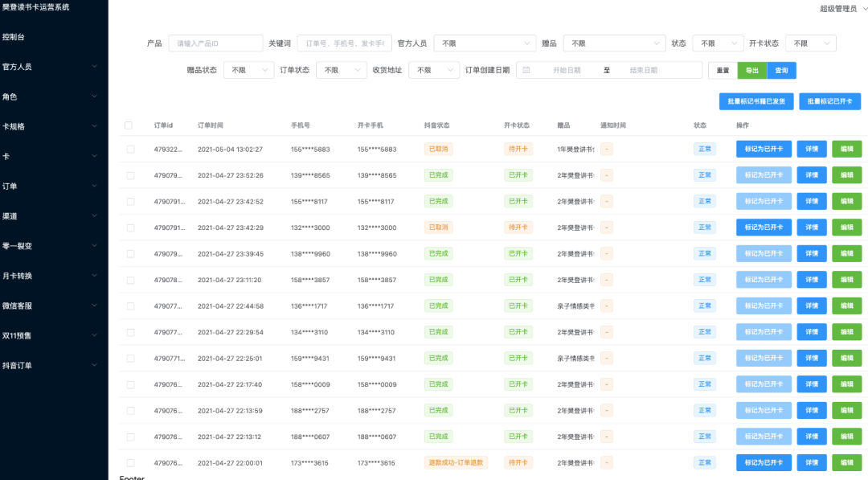
Task: Click 标记为已开卡 on the first order row
Action: (x=764, y=149)
